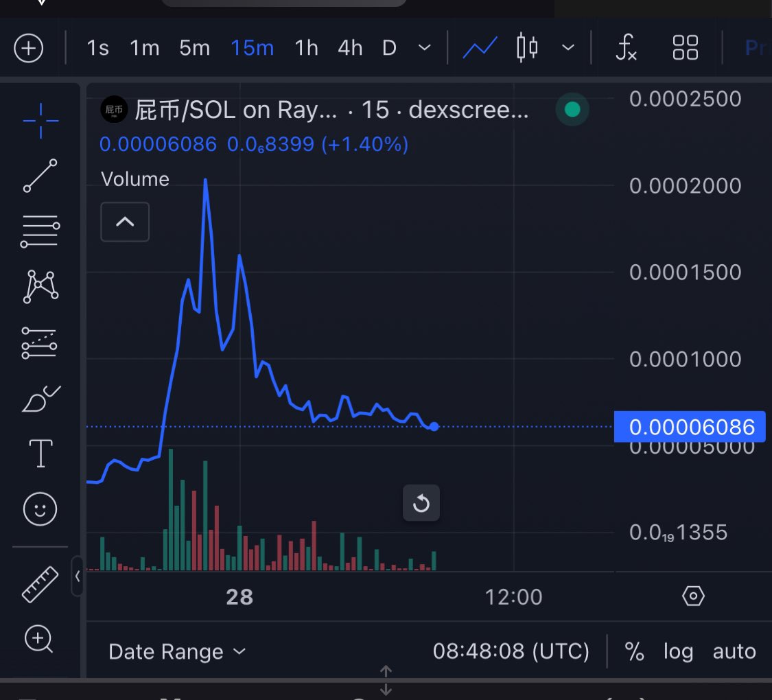Open the layout grid selector
Image resolution: width=772 pixels, height=700 pixels.
pos(684,47)
